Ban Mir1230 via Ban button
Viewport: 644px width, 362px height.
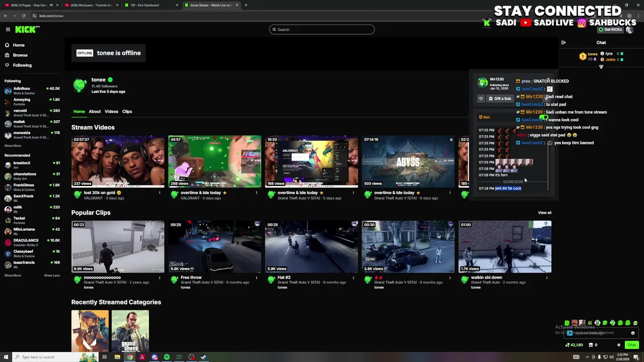484,117
